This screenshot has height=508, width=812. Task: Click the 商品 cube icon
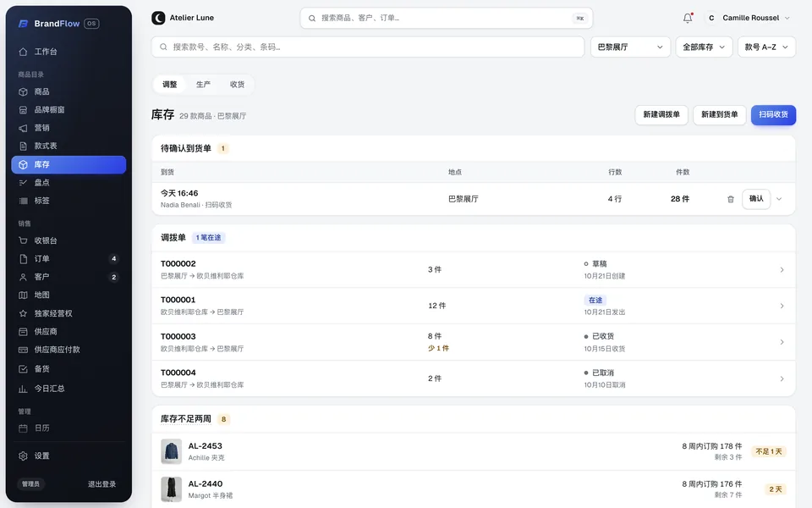(23, 91)
